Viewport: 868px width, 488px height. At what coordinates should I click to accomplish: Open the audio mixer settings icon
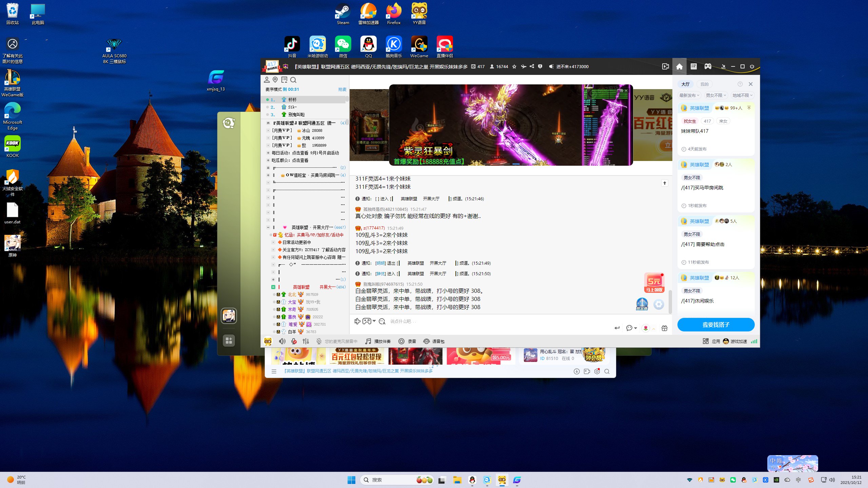[x=306, y=341]
